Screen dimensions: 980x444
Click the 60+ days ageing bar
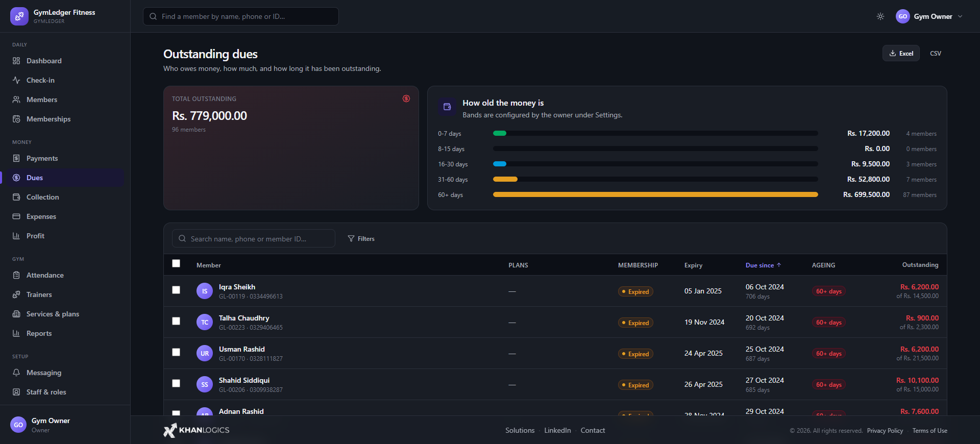(x=655, y=194)
